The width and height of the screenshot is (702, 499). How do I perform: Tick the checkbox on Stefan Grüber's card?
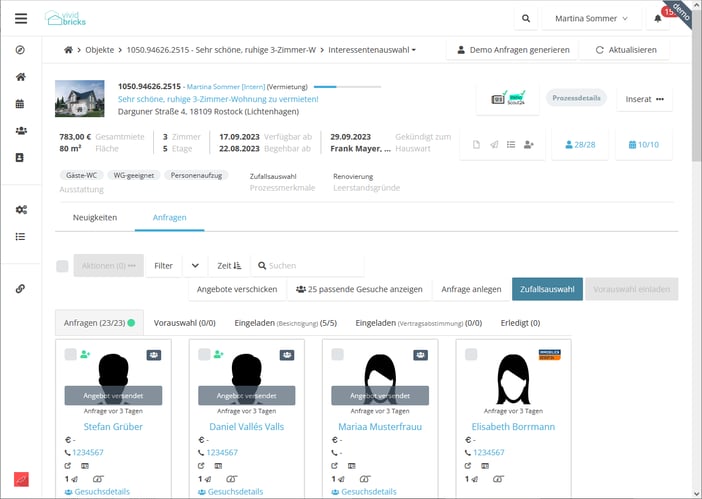click(x=70, y=354)
